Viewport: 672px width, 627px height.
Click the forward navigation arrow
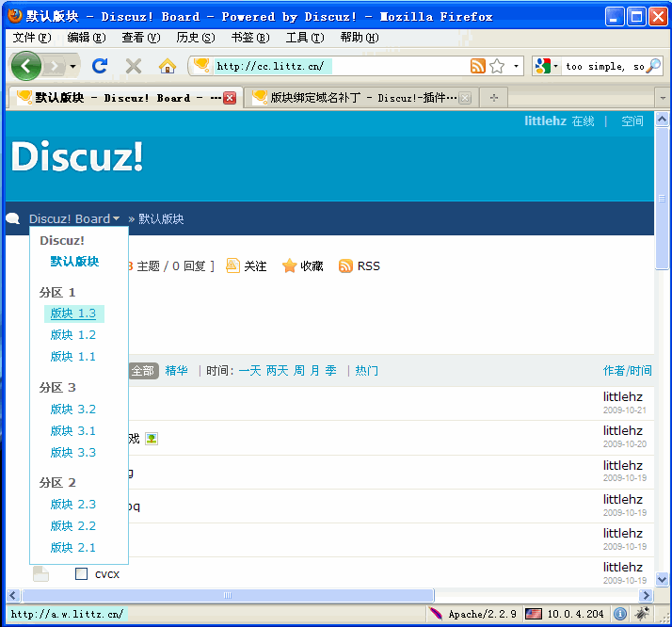coord(55,67)
